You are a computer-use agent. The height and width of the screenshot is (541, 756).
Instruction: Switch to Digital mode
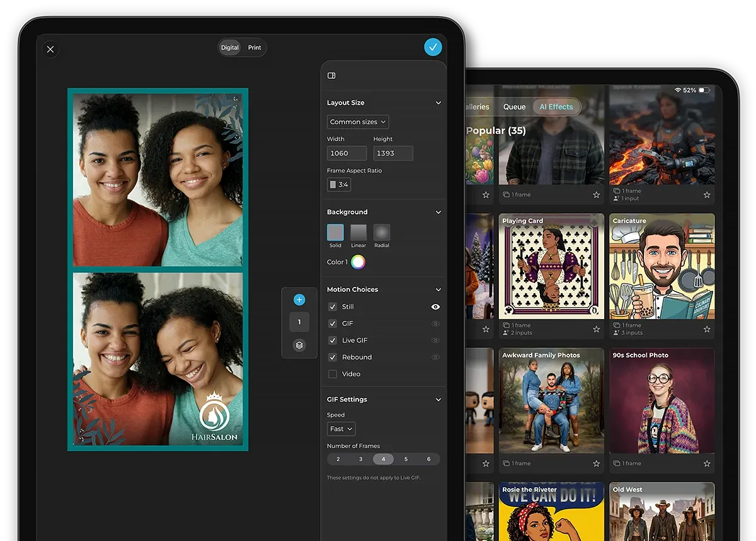(230, 48)
